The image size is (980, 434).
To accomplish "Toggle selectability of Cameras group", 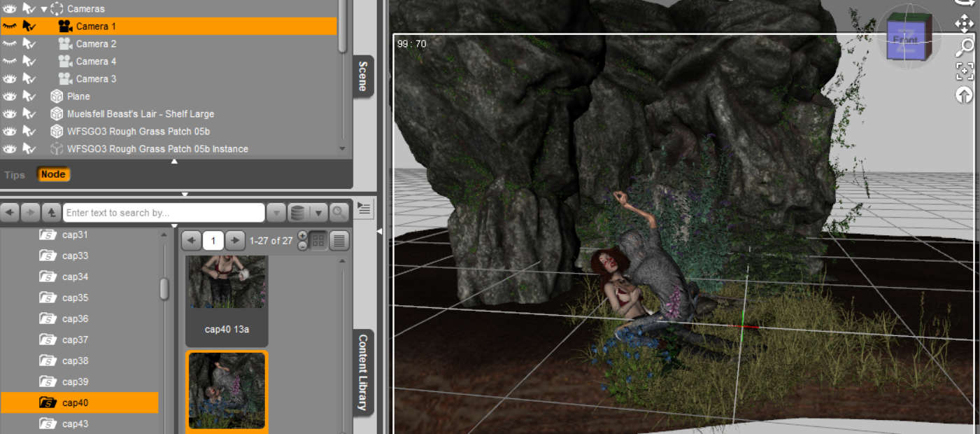I will (29, 9).
